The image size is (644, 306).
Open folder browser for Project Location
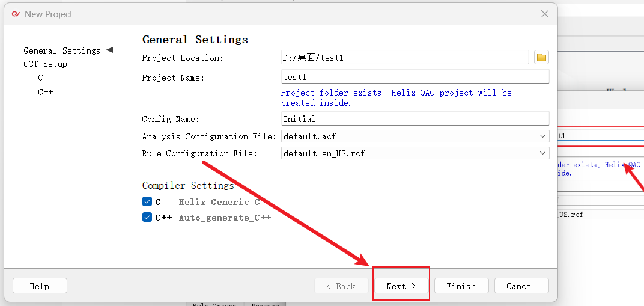coord(541,58)
